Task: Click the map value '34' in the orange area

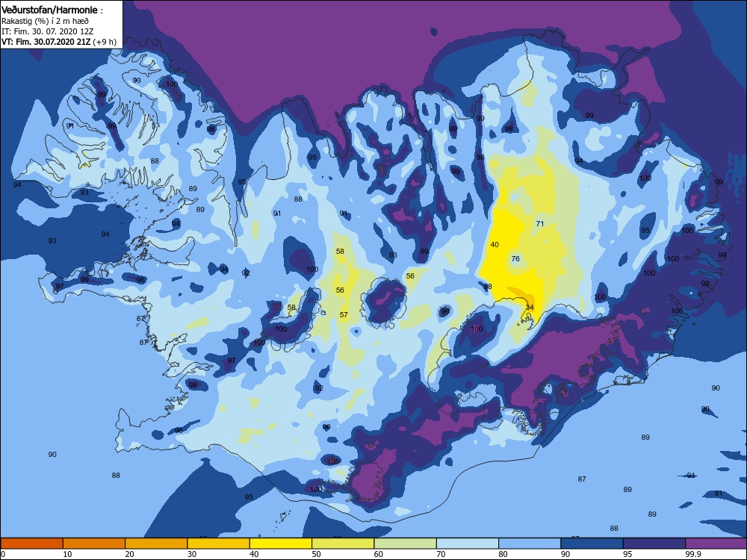Action: tap(530, 308)
